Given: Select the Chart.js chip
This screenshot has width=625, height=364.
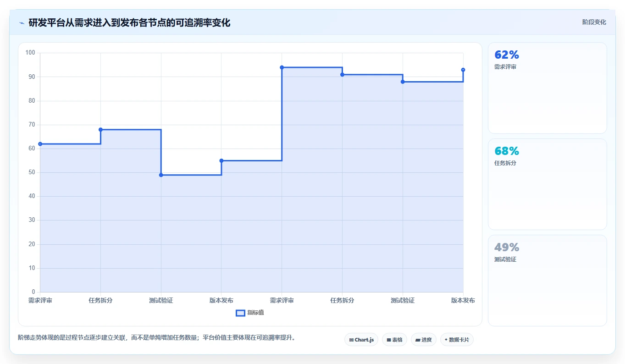Looking at the screenshot, I should point(361,340).
